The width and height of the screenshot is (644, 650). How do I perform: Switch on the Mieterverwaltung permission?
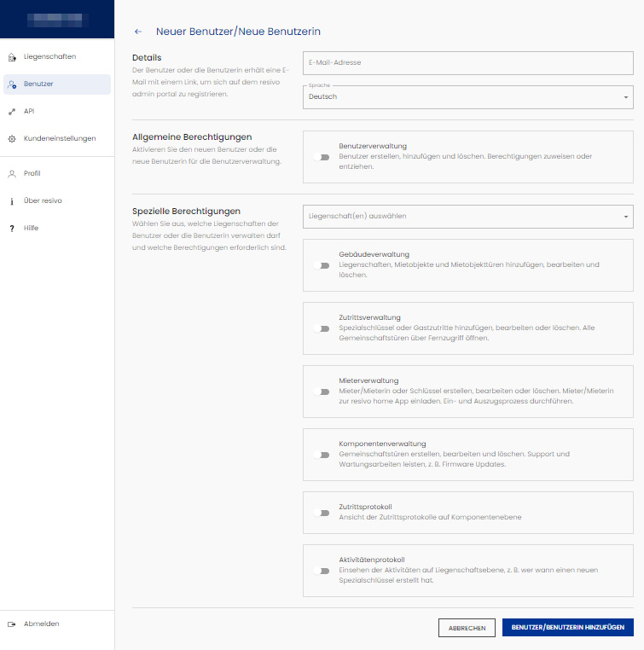322,392
